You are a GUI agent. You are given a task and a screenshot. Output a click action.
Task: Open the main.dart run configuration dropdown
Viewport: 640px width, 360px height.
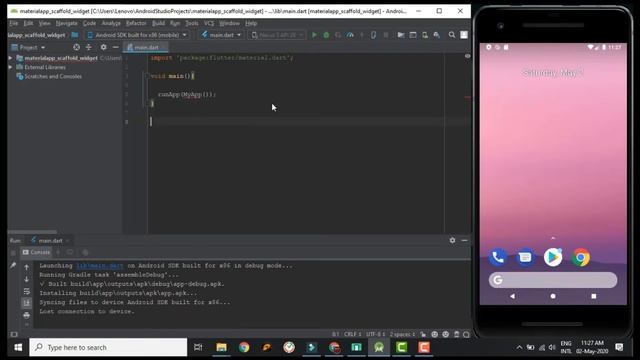coord(221,35)
